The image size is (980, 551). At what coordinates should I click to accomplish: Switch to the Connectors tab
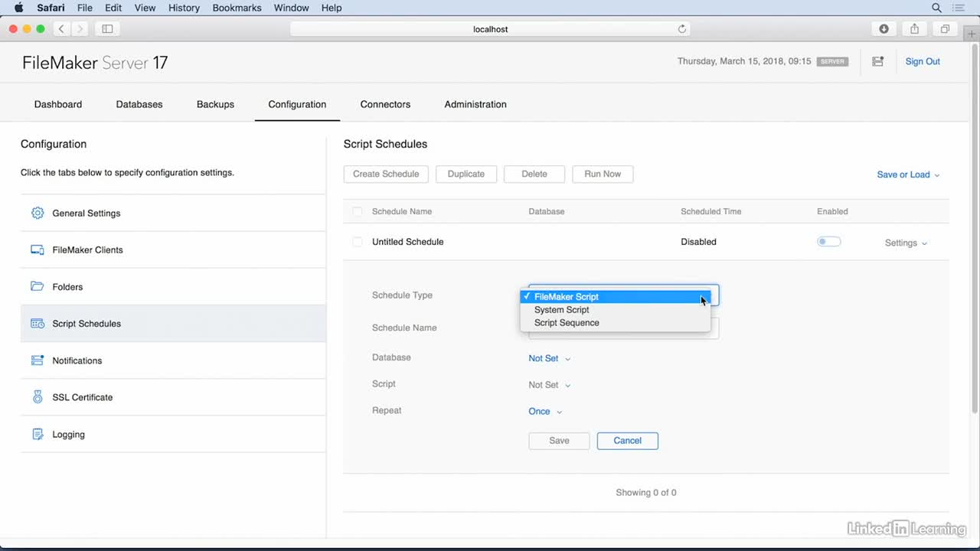click(385, 104)
